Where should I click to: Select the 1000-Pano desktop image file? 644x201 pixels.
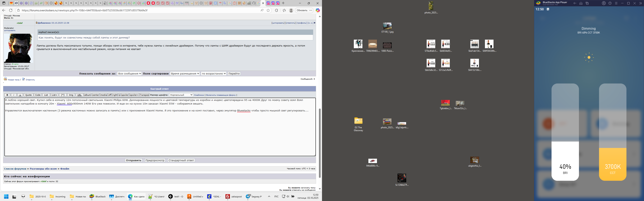pyautogui.click(x=387, y=47)
